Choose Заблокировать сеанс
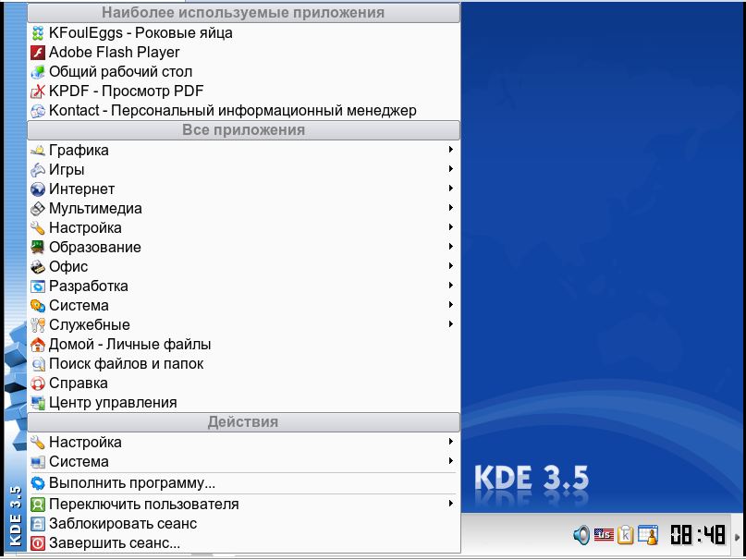The width and height of the screenshot is (746, 560). pos(244,524)
